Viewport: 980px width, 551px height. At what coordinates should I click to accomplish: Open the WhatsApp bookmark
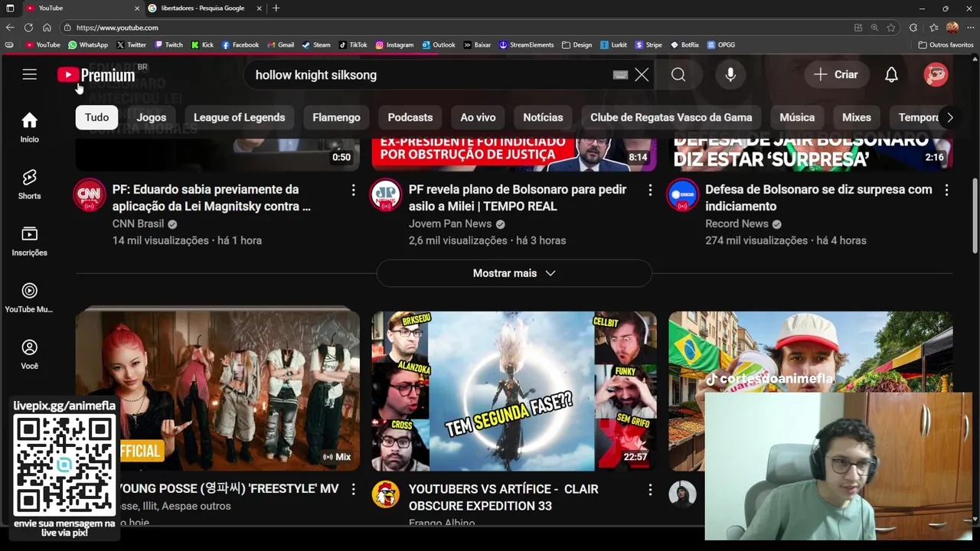(88, 45)
